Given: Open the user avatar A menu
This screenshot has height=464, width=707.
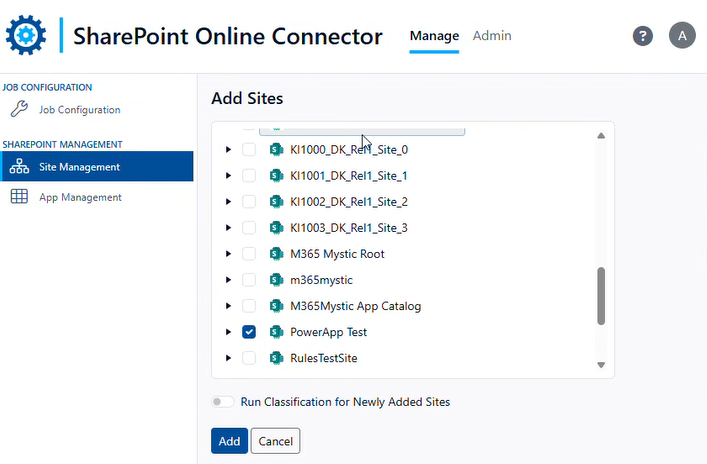Looking at the screenshot, I should tap(682, 36).
